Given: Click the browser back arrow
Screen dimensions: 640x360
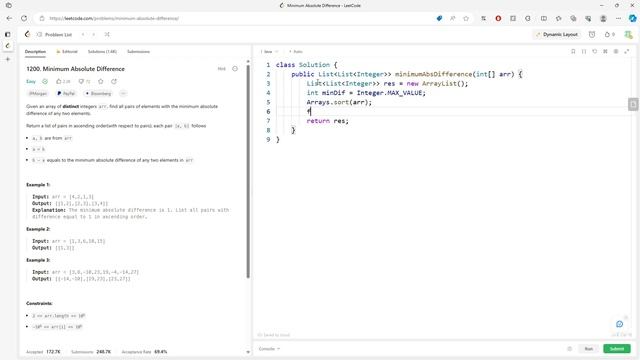Looking at the screenshot, I should click(x=9, y=18).
